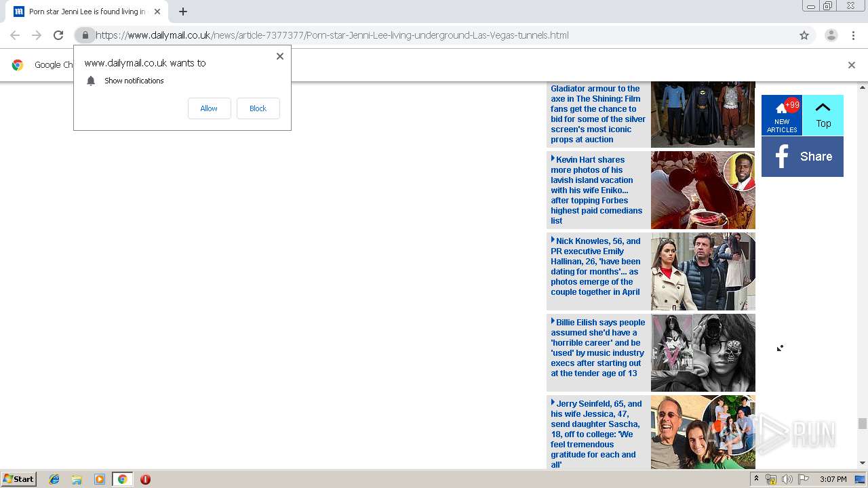
Task: Open the red Opera taskbar icon
Action: pos(145,479)
